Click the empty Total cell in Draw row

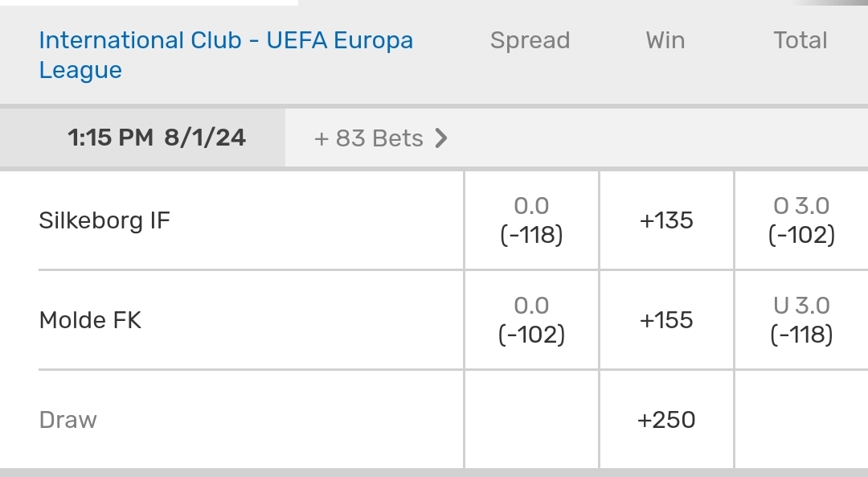[x=801, y=420]
